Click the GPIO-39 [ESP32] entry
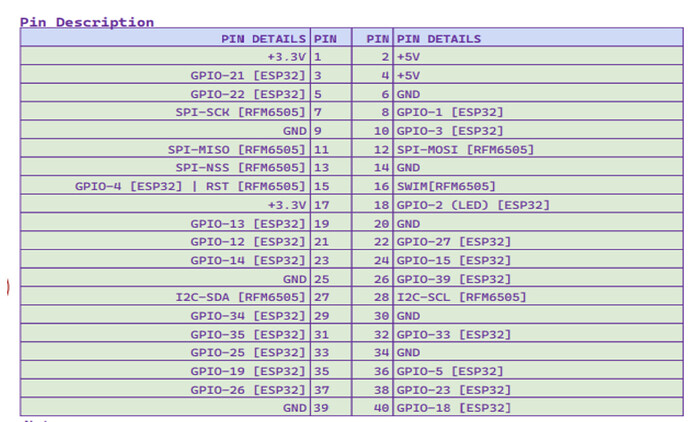This screenshot has width=690, height=422. pyautogui.click(x=453, y=278)
